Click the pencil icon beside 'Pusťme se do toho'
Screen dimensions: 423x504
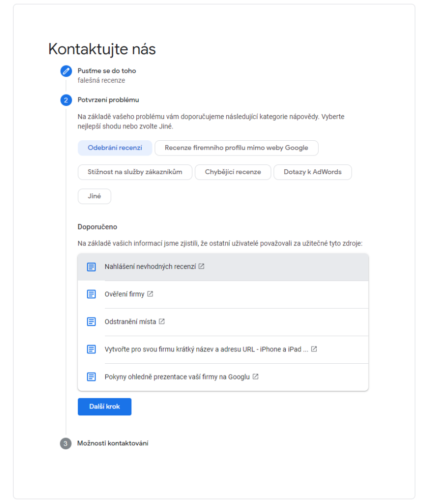click(x=66, y=71)
